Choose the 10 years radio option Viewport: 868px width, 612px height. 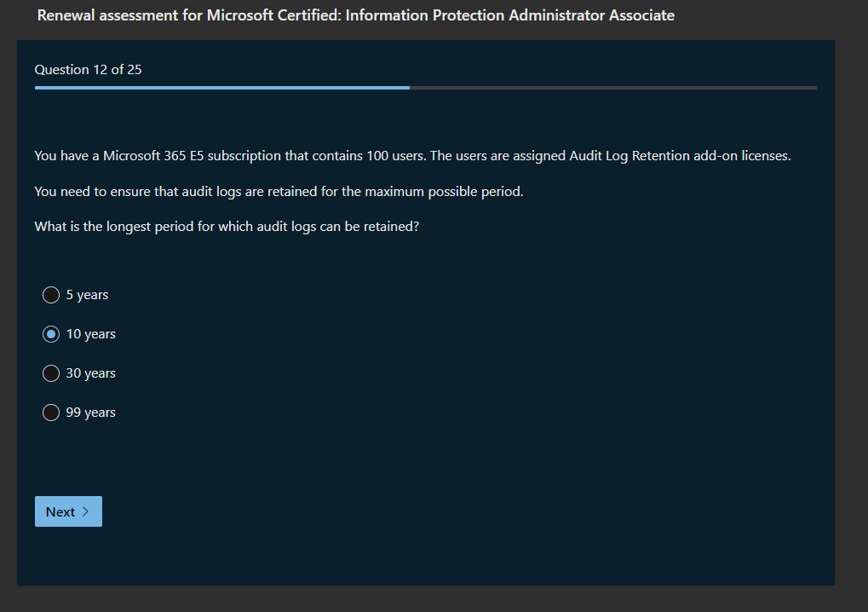click(51, 334)
